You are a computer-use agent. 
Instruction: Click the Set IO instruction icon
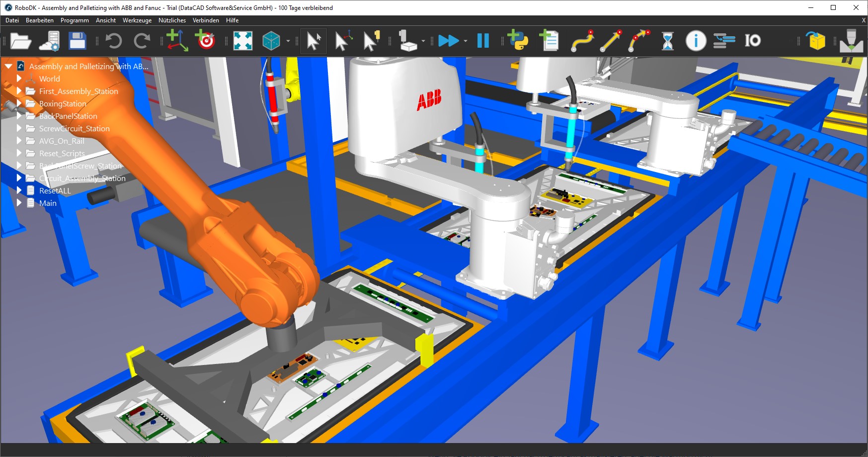click(x=752, y=40)
